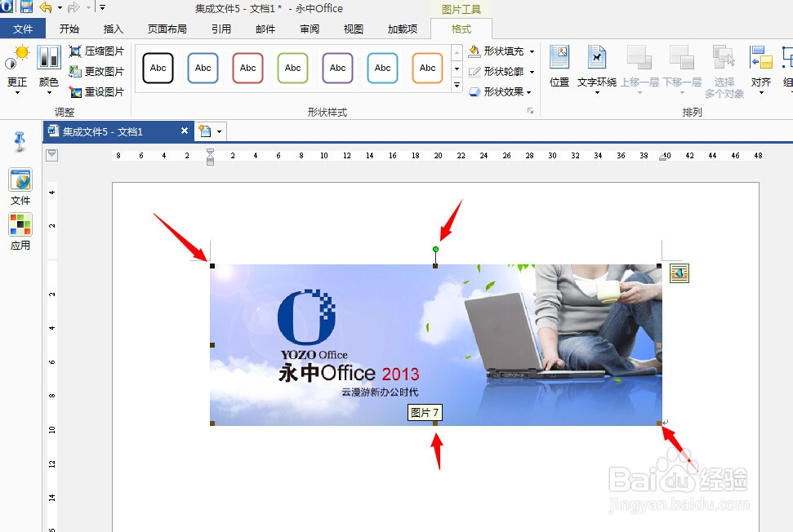Switch to the 插入 ribbon tab

(114, 29)
